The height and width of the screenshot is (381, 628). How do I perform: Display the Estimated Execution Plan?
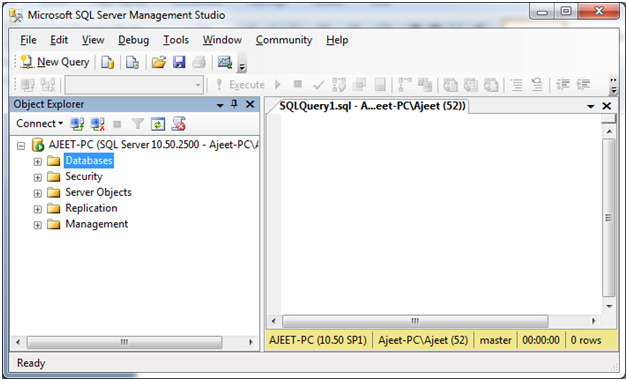pos(339,85)
